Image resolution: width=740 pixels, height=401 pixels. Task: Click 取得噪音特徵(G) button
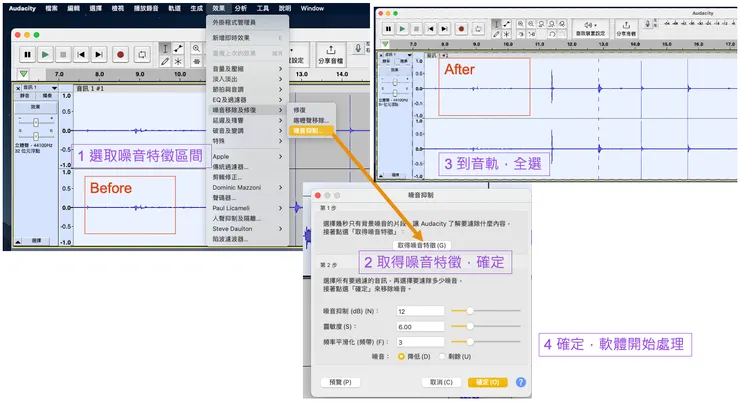pos(422,245)
